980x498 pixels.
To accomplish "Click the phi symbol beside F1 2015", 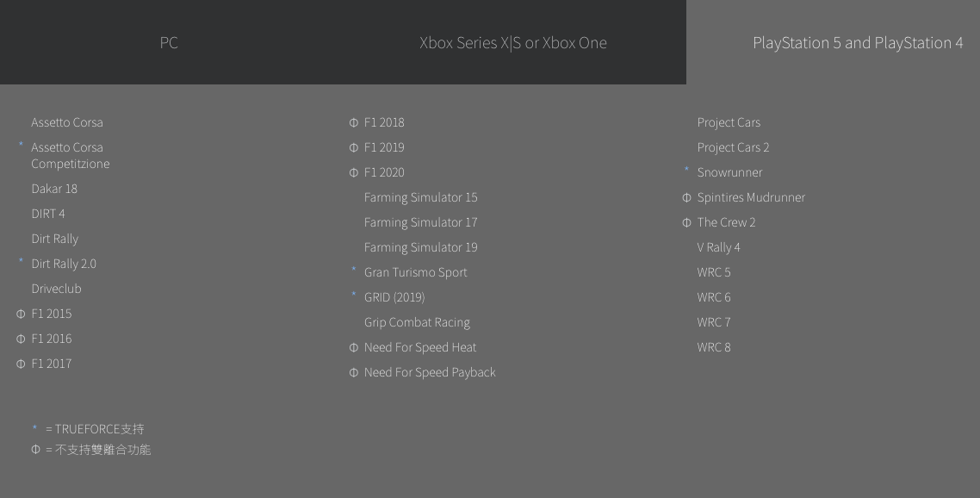I will [x=21, y=314].
